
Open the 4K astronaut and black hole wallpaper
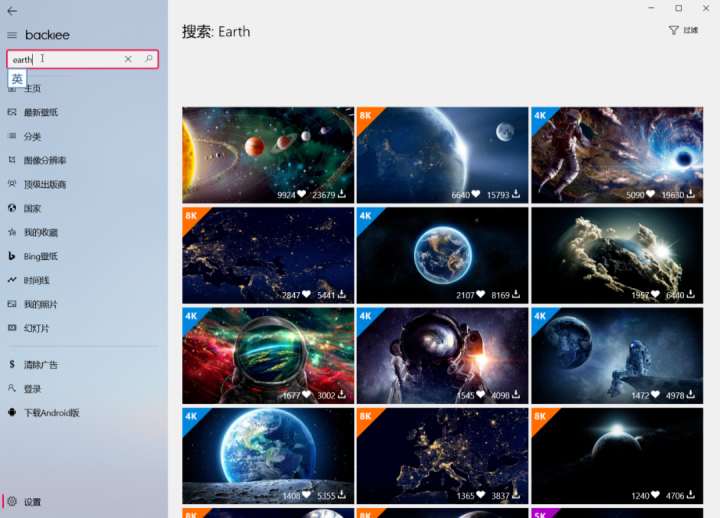(617, 155)
